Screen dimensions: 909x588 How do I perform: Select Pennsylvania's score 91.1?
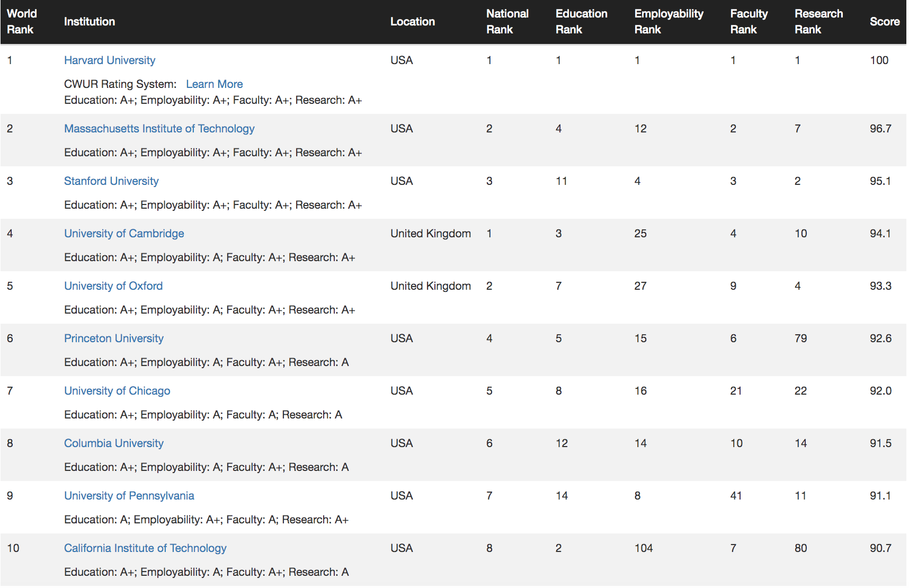tap(880, 496)
